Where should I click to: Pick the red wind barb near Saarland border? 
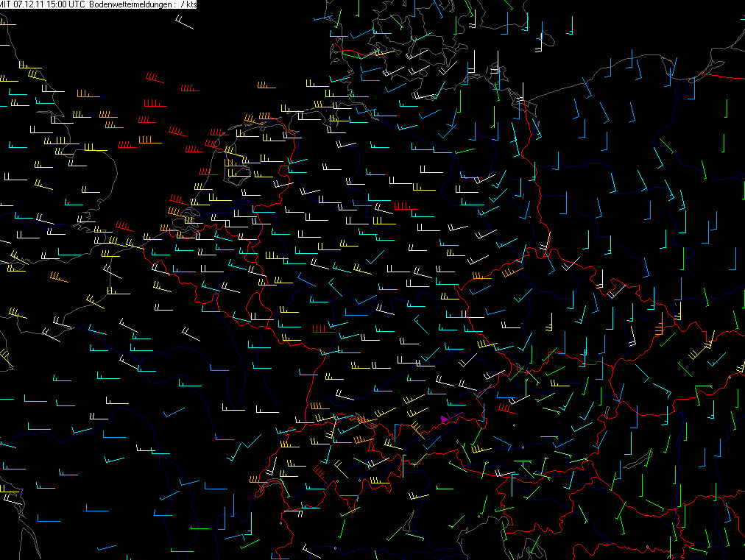(320, 330)
